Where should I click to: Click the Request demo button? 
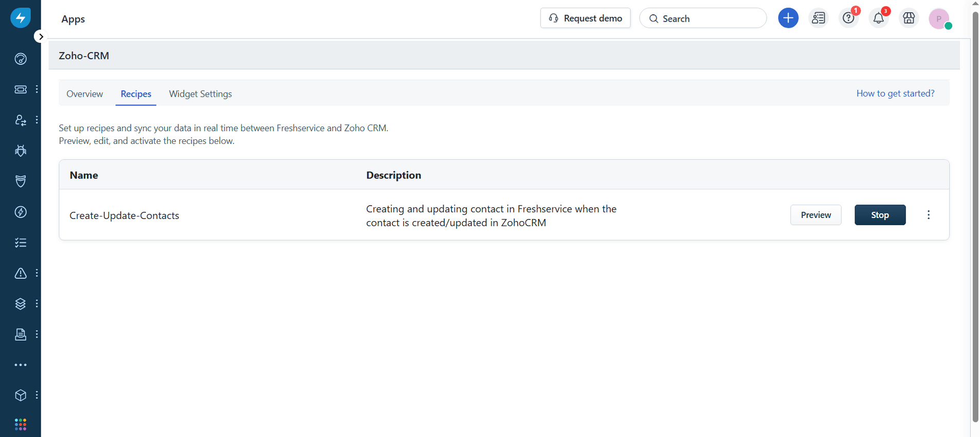click(x=585, y=18)
